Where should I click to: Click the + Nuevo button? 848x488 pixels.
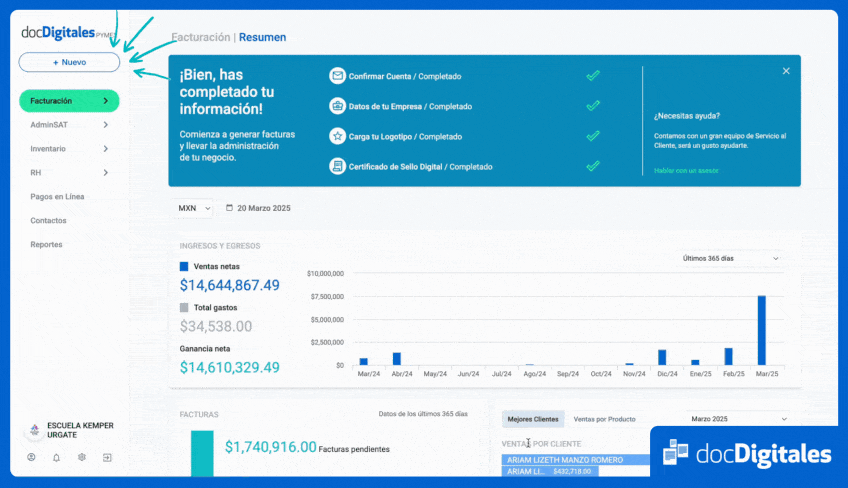coord(69,62)
